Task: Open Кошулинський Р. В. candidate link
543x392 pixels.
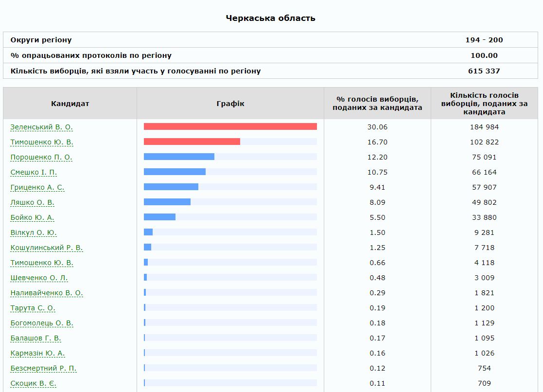Action: [x=47, y=248]
